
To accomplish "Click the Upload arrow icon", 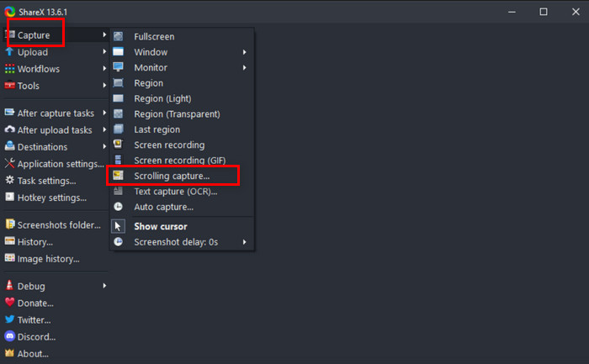I will 9,51.
